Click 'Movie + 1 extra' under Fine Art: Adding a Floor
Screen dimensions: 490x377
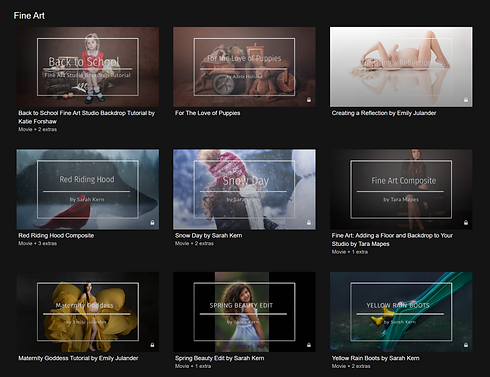tap(350, 252)
